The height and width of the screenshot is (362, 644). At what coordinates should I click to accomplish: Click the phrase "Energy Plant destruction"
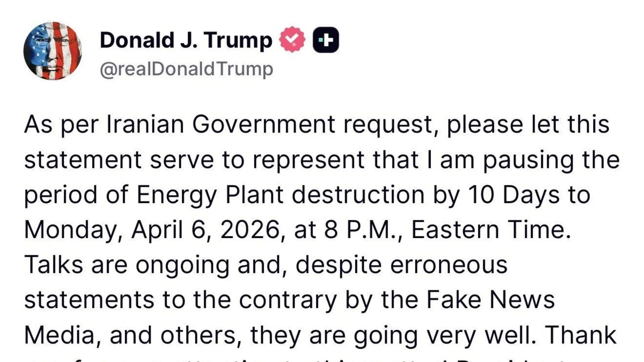coord(280,195)
